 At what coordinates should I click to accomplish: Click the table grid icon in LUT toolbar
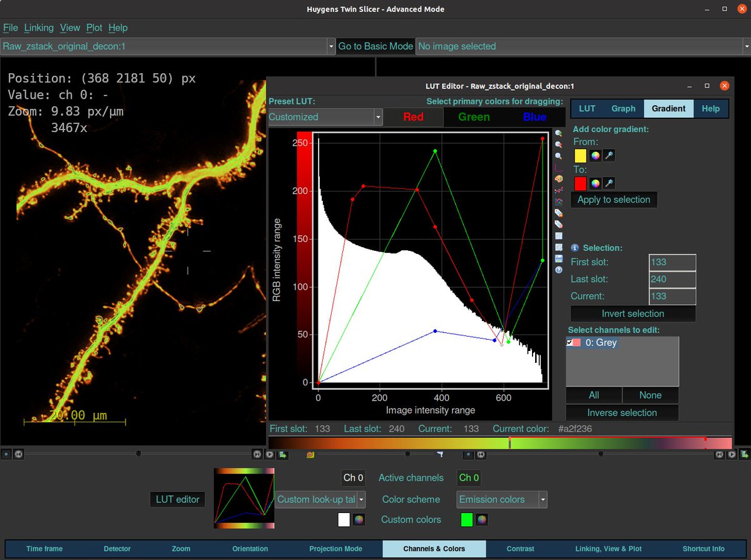click(x=558, y=236)
